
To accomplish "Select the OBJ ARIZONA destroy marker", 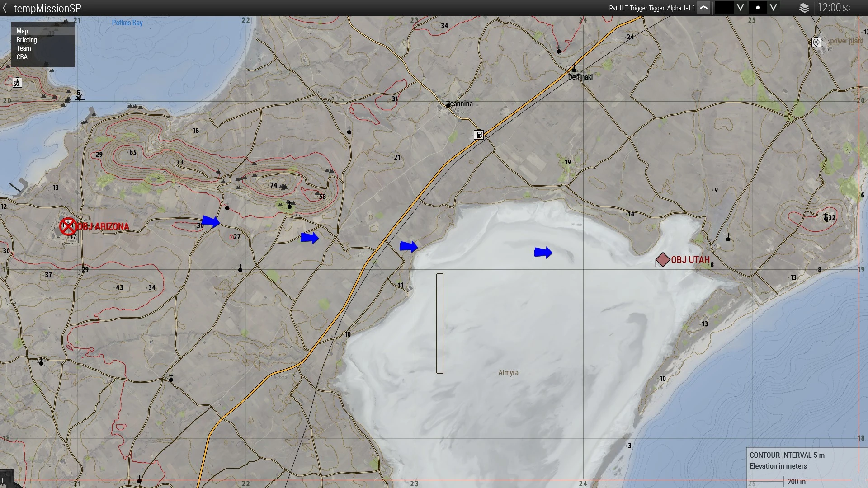I will (x=68, y=226).
